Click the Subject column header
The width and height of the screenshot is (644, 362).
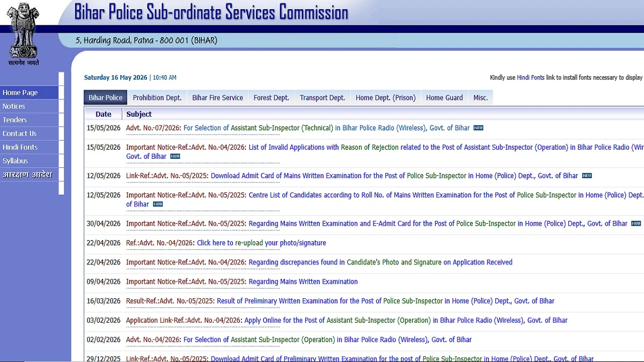[x=139, y=114]
